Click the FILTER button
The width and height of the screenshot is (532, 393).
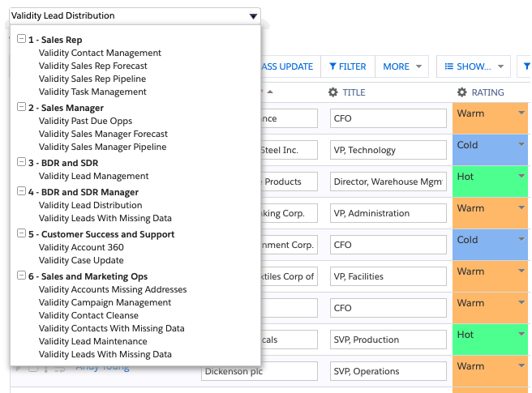[x=348, y=66]
